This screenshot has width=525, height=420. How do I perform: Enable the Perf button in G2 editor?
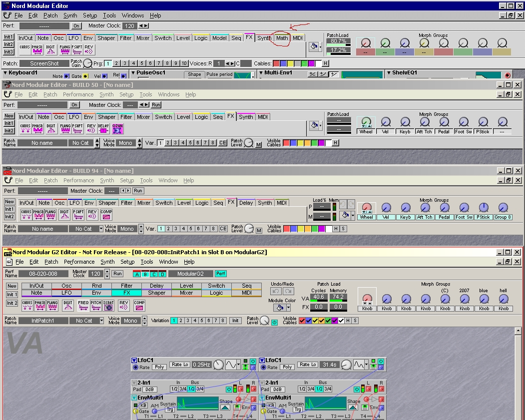tap(220, 274)
